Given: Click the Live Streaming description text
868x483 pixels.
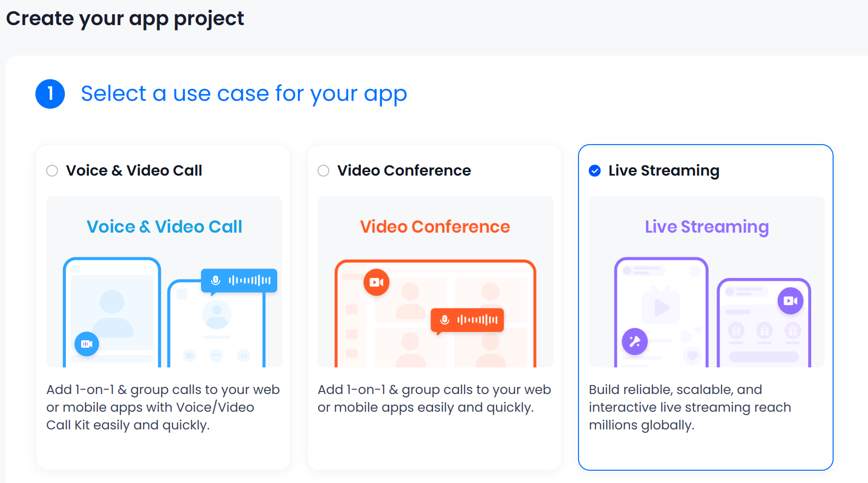Looking at the screenshot, I should [x=690, y=407].
